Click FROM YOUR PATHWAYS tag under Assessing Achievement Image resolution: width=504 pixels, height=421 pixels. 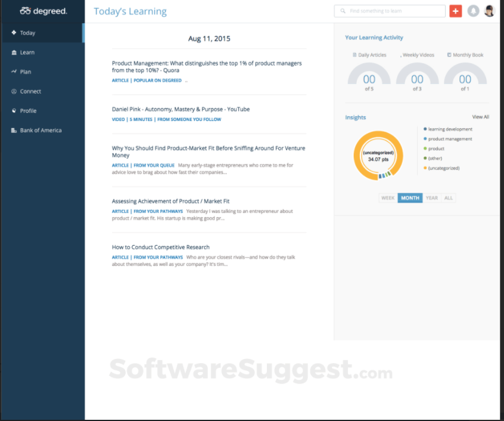(x=158, y=211)
